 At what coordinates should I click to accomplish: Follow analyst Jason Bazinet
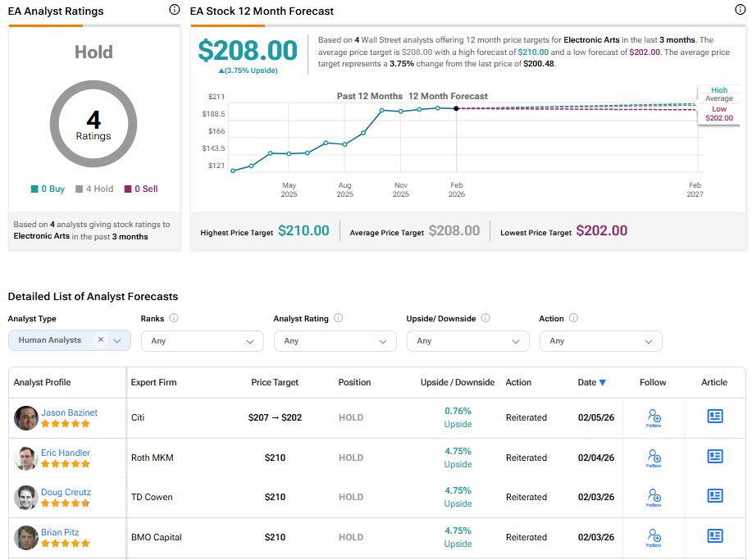coord(654,417)
